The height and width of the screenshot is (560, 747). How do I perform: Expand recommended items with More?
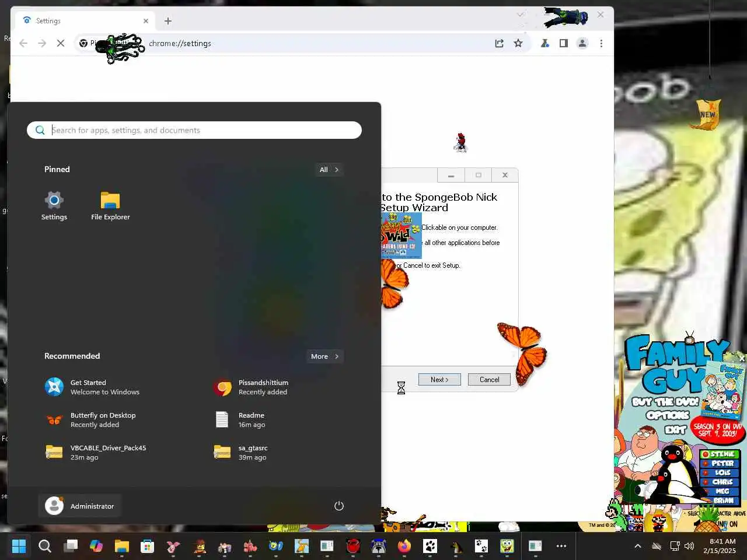click(325, 356)
